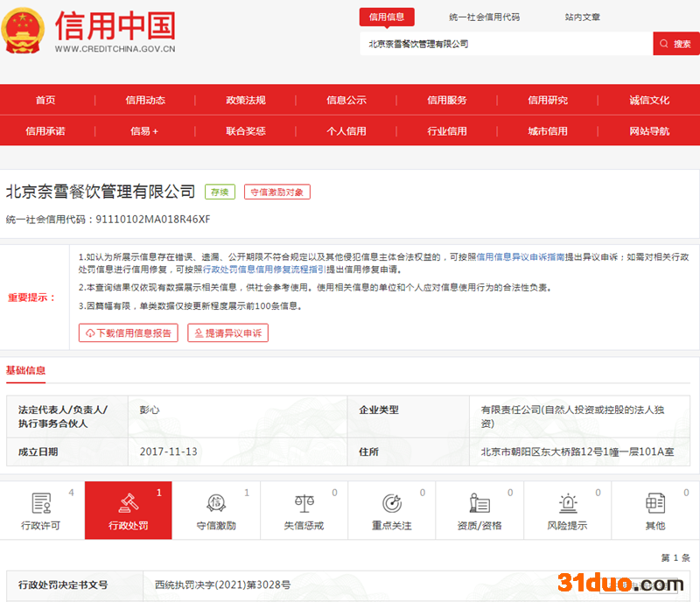The height and width of the screenshot is (602, 700).
Task: Open the 资质/资格 certificate icon
Action: (x=479, y=503)
